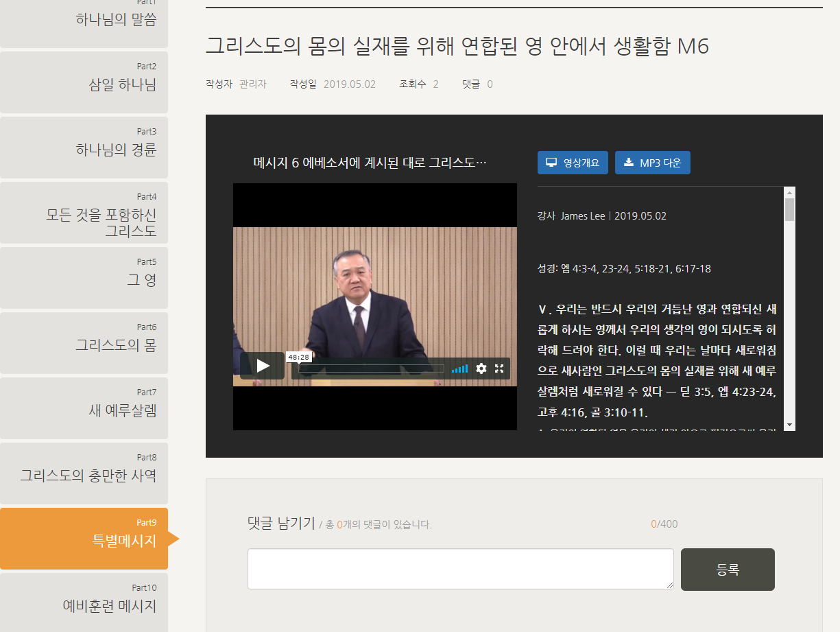Enter fullscreen mode on the video player
840x632 pixels.
pyautogui.click(x=499, y=368)
